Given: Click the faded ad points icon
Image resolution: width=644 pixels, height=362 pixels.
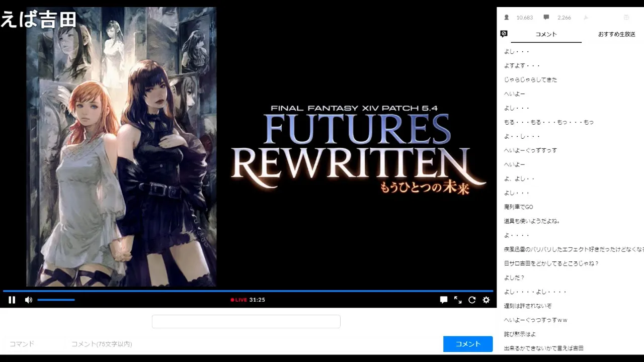Looking at the screenshot, I should coord(586,18).
